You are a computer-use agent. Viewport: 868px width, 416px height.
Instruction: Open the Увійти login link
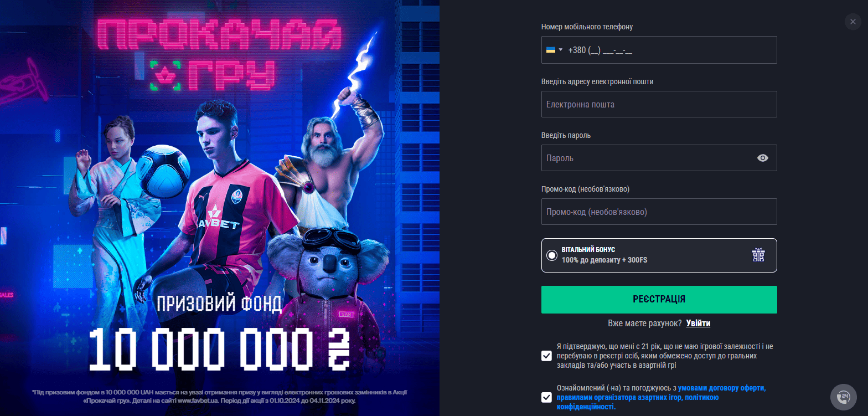[698, 323]
